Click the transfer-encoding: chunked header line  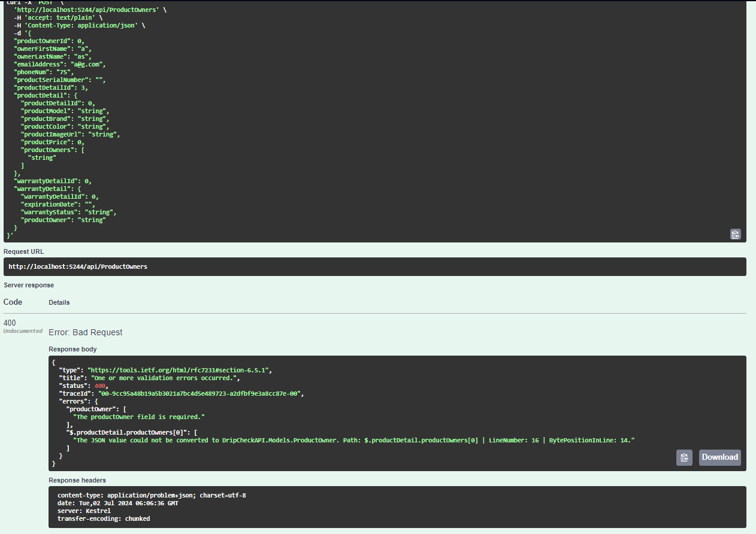click(x=104, y=519)
